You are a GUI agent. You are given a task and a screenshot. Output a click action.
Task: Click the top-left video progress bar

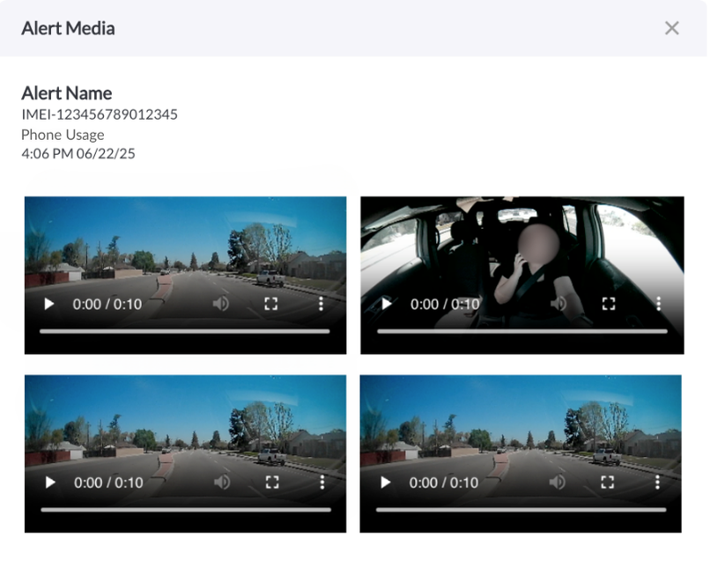[185, 332]
